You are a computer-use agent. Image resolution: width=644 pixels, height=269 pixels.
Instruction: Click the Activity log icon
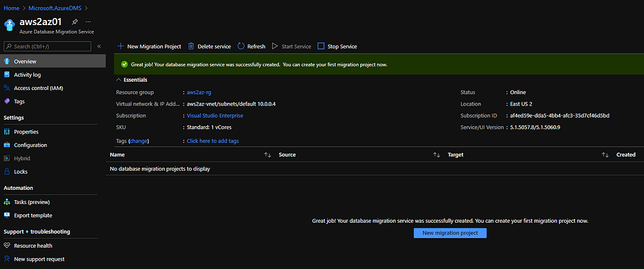6,75
